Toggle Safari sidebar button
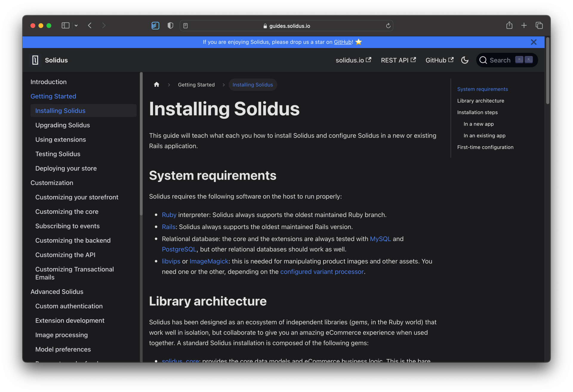Screen dimensions: 573x392 (x=65, y=26)
